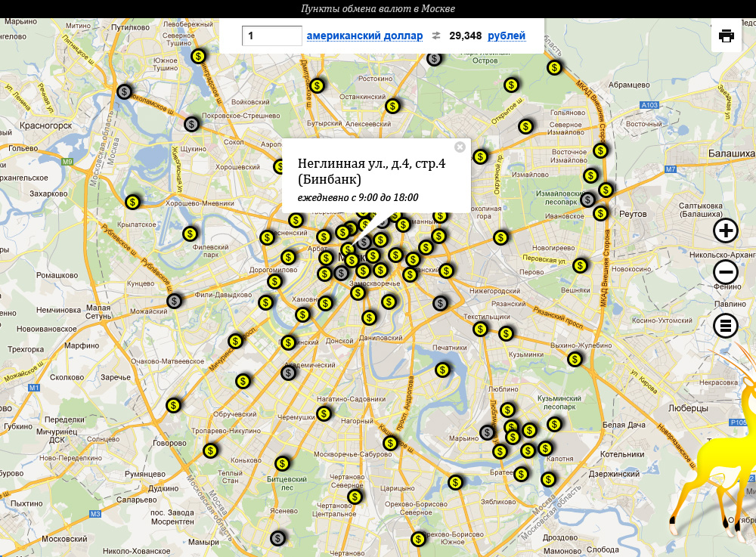Select yellow exchange marker near Останкинский

(x=392, y=106)
